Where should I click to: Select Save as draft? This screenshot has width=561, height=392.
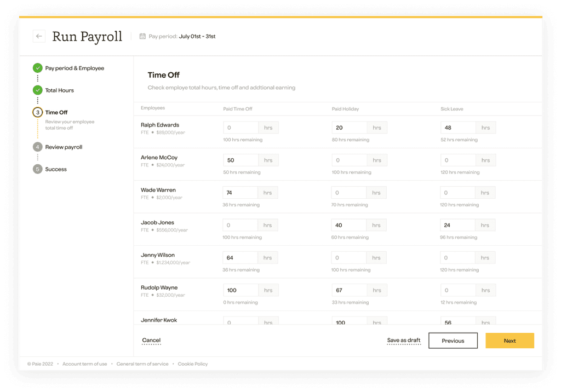pos(404,339)
